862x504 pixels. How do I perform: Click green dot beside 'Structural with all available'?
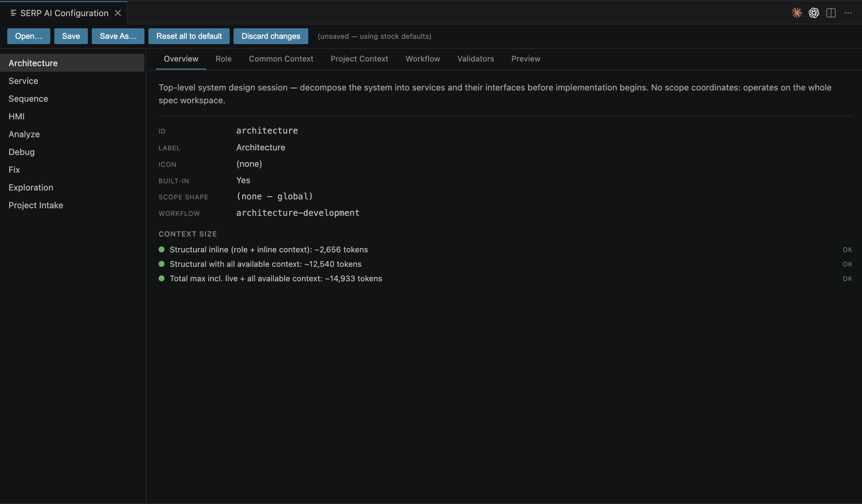(x=162, y=264)
